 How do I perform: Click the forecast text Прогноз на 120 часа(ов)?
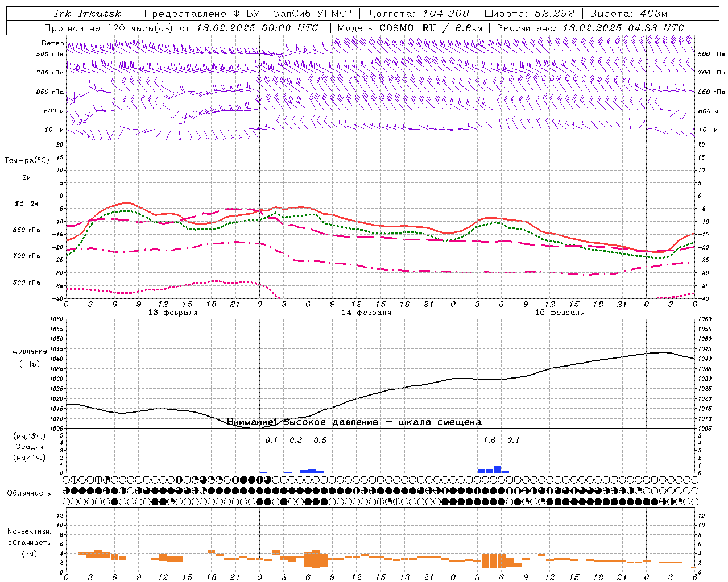[x=109, y=28]
